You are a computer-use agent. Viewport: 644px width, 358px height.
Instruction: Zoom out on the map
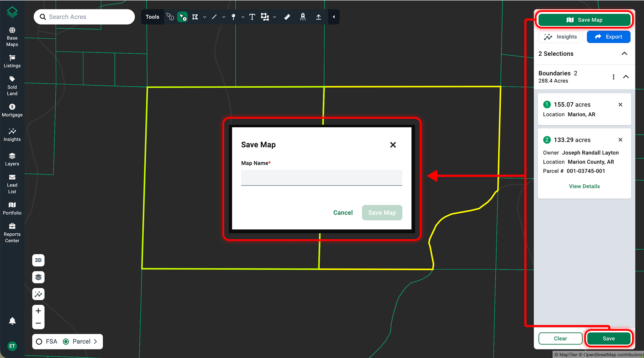[x=38, y=323]
